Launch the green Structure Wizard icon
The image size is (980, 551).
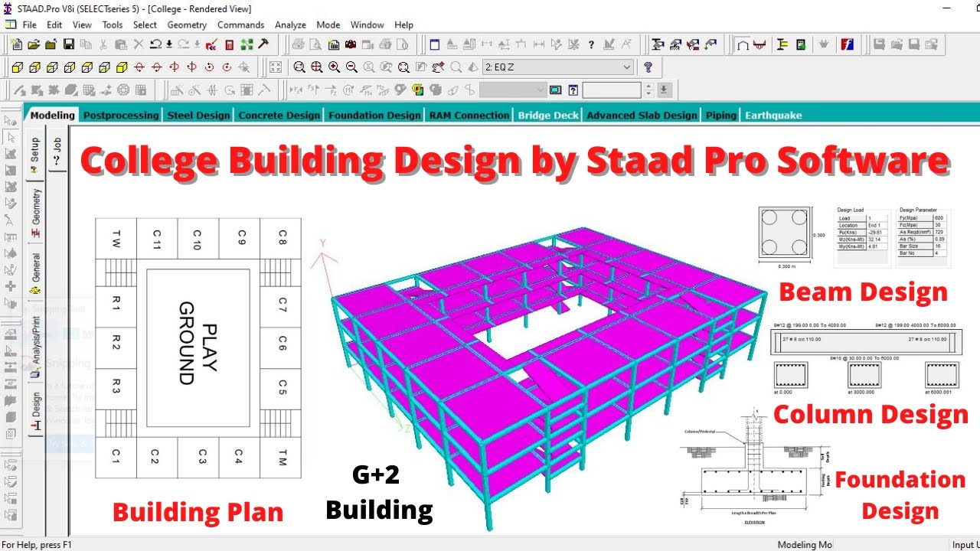(x=245, y=44)
